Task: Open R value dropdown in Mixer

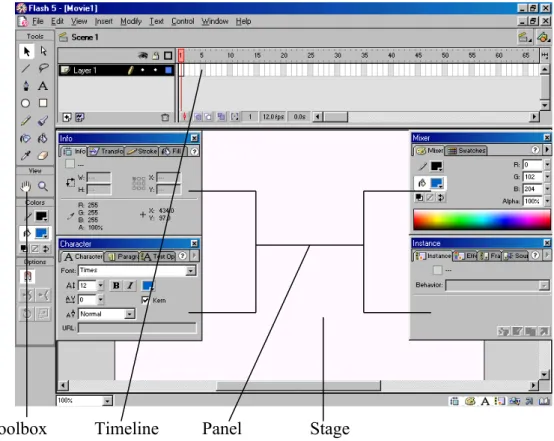Action: tap(547, 165)
